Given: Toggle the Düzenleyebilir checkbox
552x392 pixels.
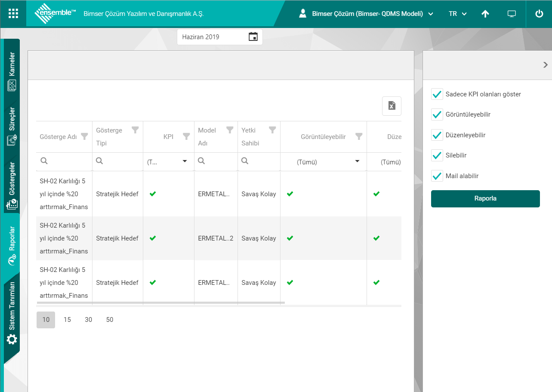Looking at the screenshot, I should (x=437, y=135).
